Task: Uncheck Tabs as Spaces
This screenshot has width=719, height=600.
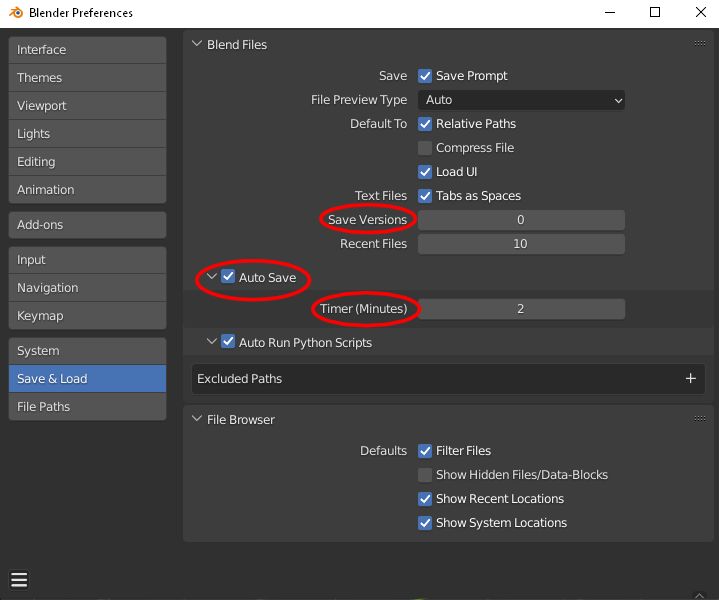Action: coord(425,196)
